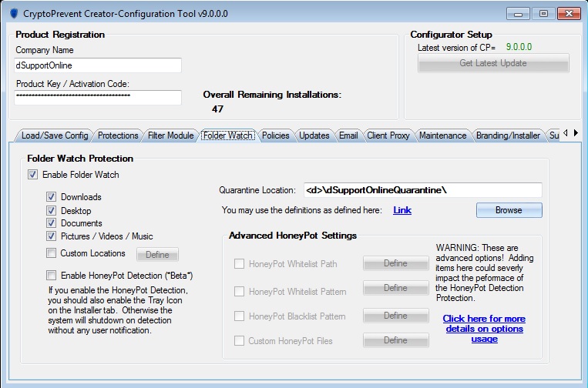Maximize the CryptoPrevent window
The width and height of the screenshot is (588, 388).
[543, 14]
